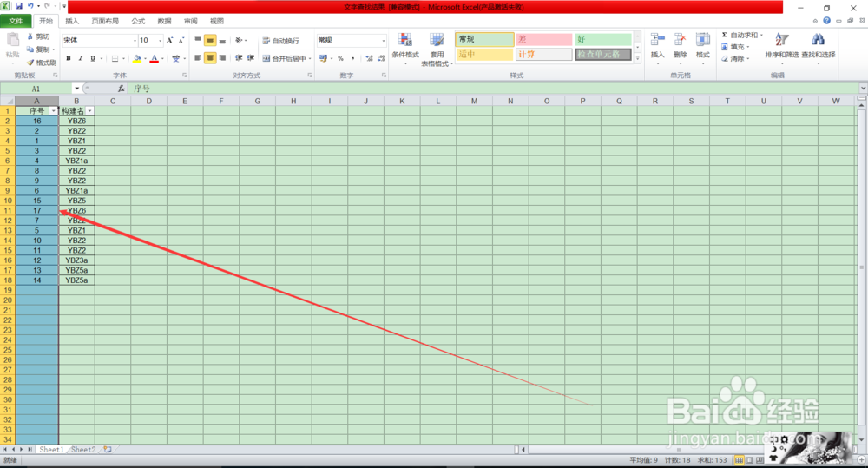Toggle center horizontal alignment
The height and width of the screenshot is (468, 868).
click(x=210, y=57)
